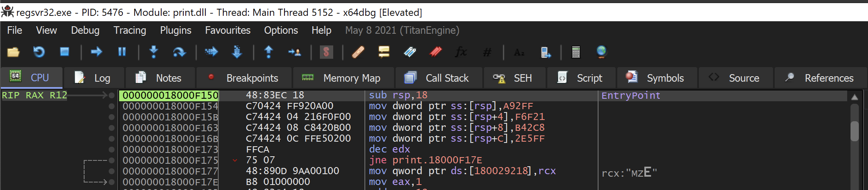This screenshot has width=868, height=190.
Task: Switch to the CPU tab
Action: (x=32, y=78)
